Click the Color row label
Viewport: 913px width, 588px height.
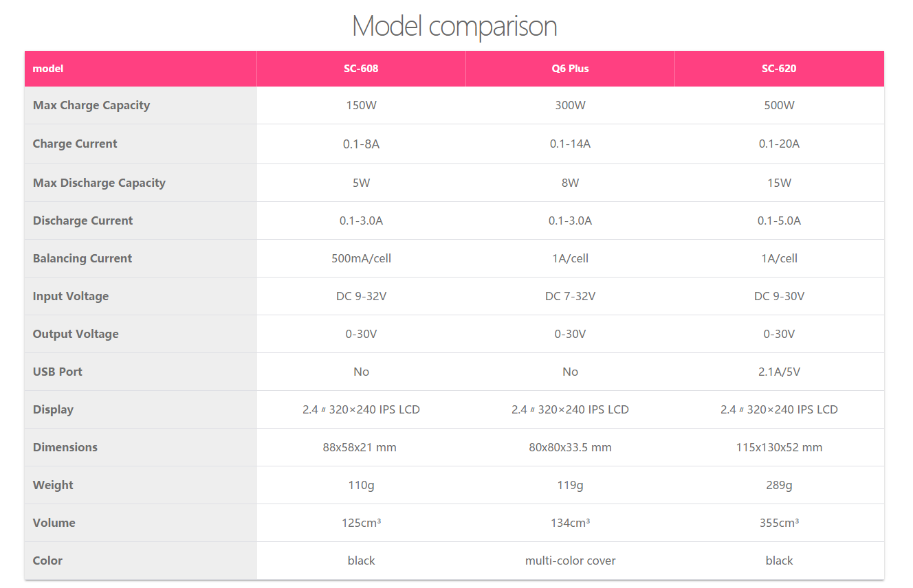coord(47,561)
